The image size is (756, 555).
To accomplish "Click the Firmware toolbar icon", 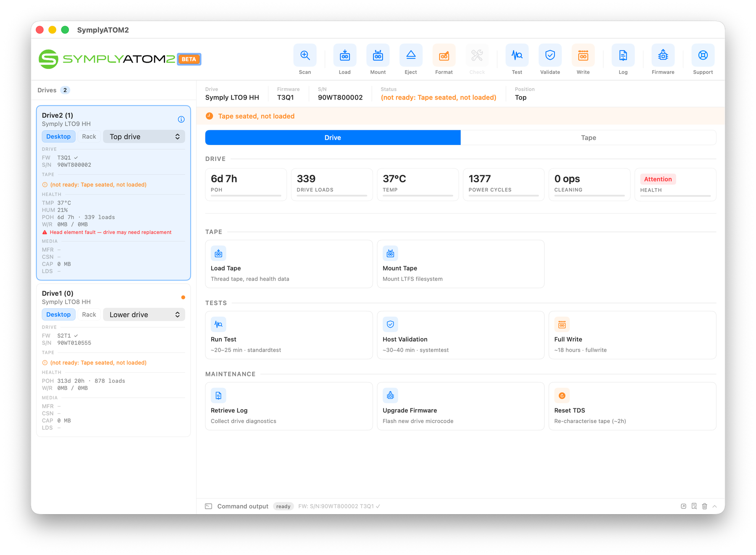I will [x=663, y=55].
